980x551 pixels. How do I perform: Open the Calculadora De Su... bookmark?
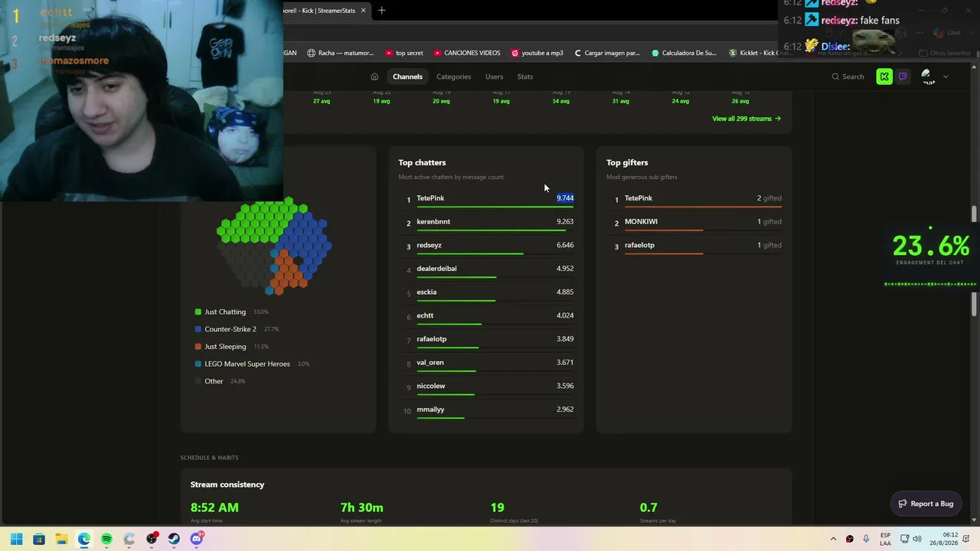click(x=684, y=53)
